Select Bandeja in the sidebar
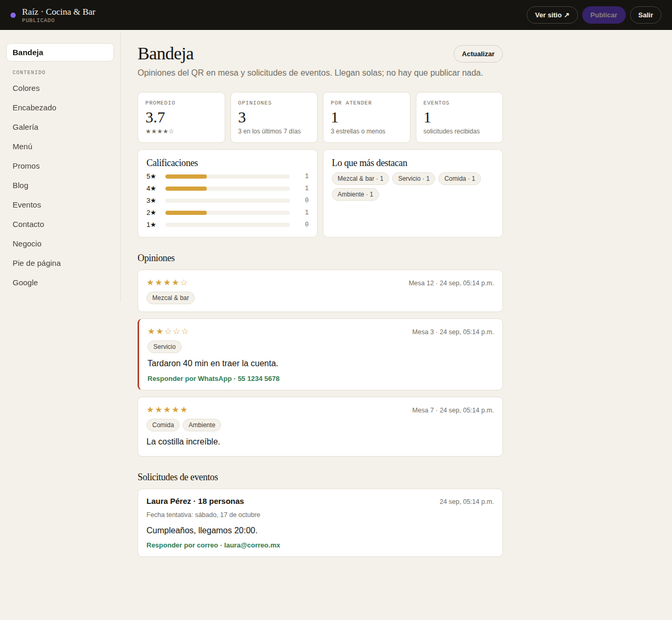 tap(60, 53)
